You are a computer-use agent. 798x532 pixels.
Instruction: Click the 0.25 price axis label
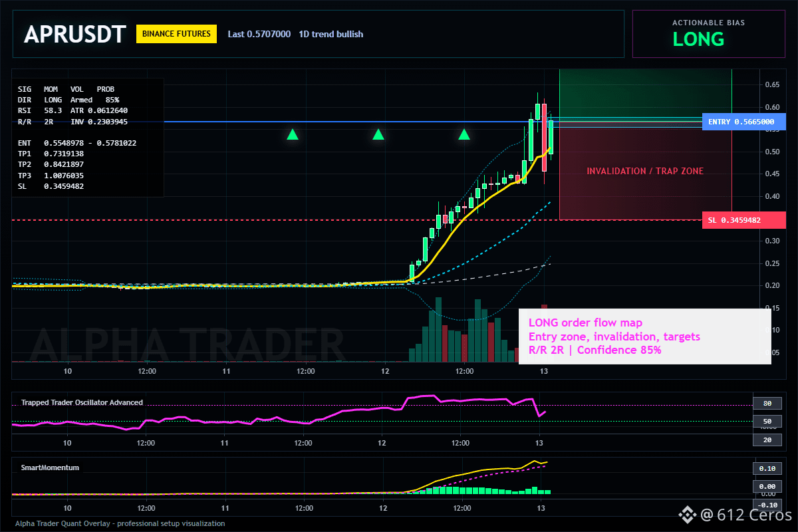tap(771, 263)
